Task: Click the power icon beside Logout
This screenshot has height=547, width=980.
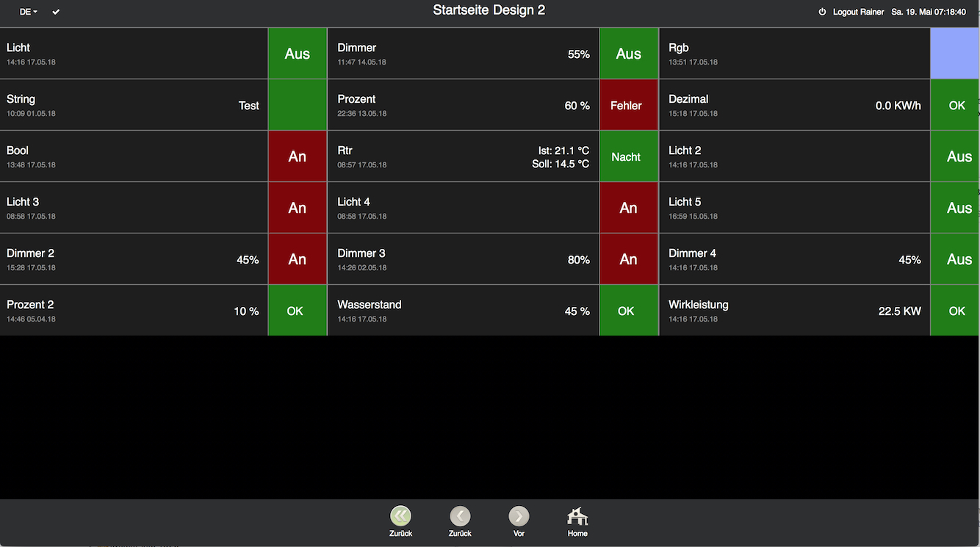Action: [x=822, y=12]
